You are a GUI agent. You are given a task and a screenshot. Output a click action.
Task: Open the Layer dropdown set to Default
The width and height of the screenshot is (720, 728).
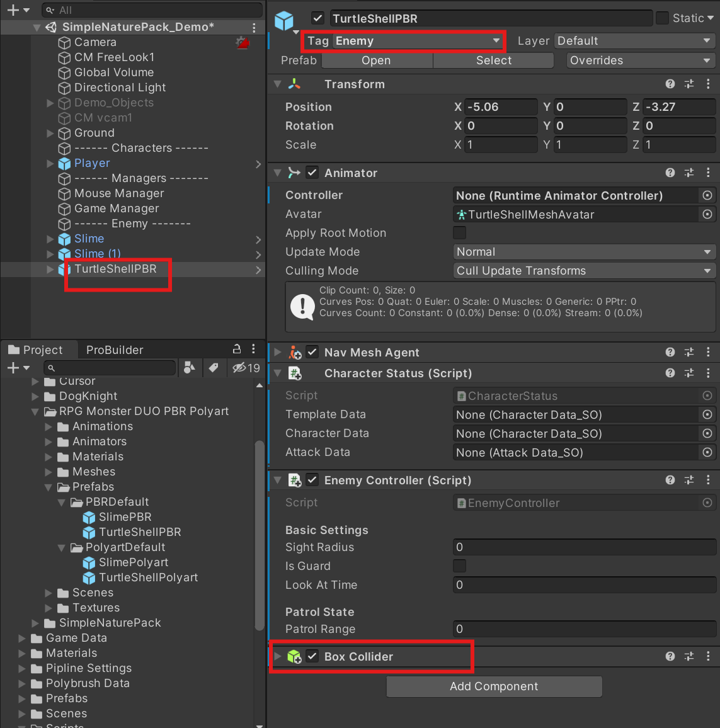tap(634, 41)
